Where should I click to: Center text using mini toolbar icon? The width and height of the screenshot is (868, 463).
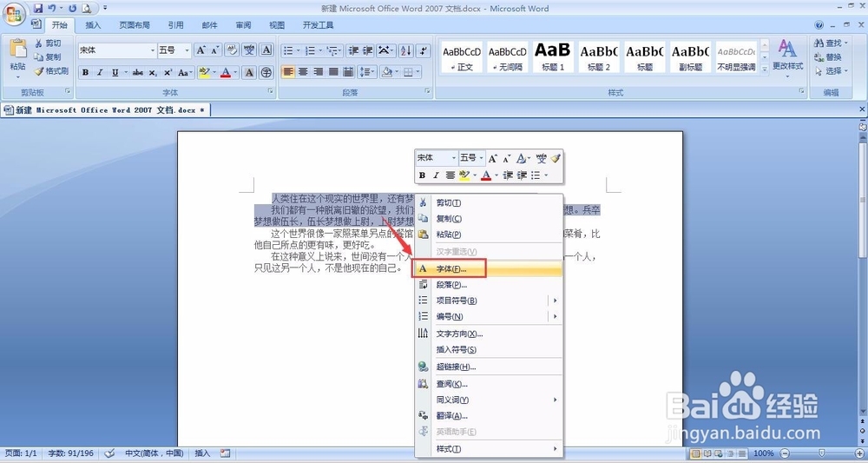pos(450,175)
